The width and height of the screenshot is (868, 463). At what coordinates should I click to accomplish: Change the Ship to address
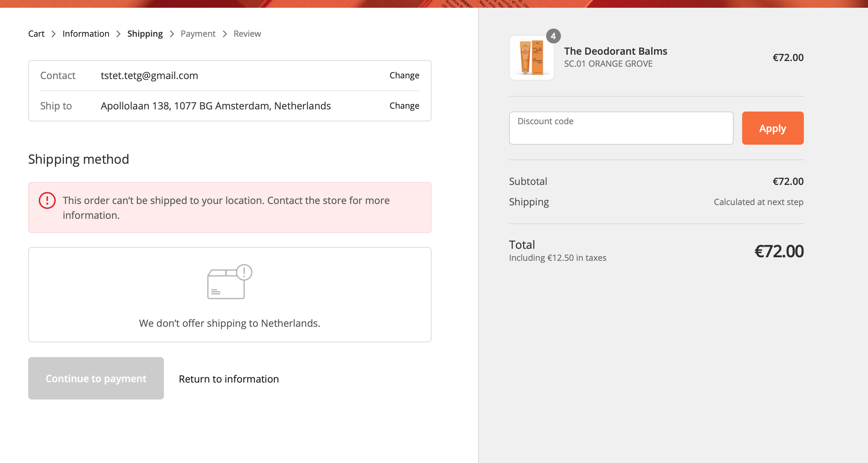click(404, 106)
